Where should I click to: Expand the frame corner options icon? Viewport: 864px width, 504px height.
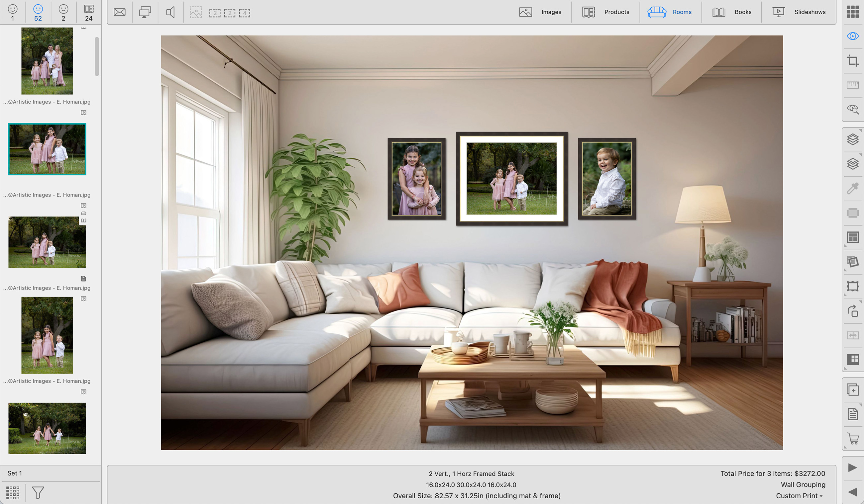coord(852,286)
